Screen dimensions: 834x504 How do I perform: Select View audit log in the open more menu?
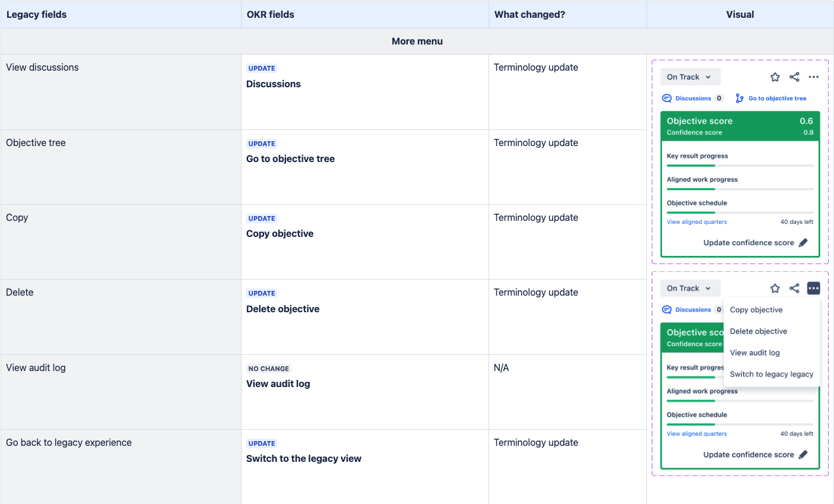pyautogui.click(x=755, y=353)
